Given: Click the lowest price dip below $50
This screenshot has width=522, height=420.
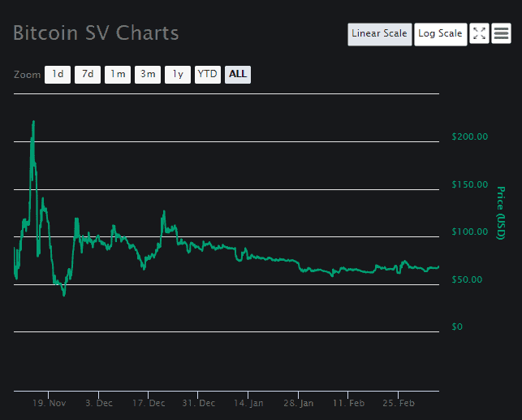Looking at the screenshot, I should [64, 295].
